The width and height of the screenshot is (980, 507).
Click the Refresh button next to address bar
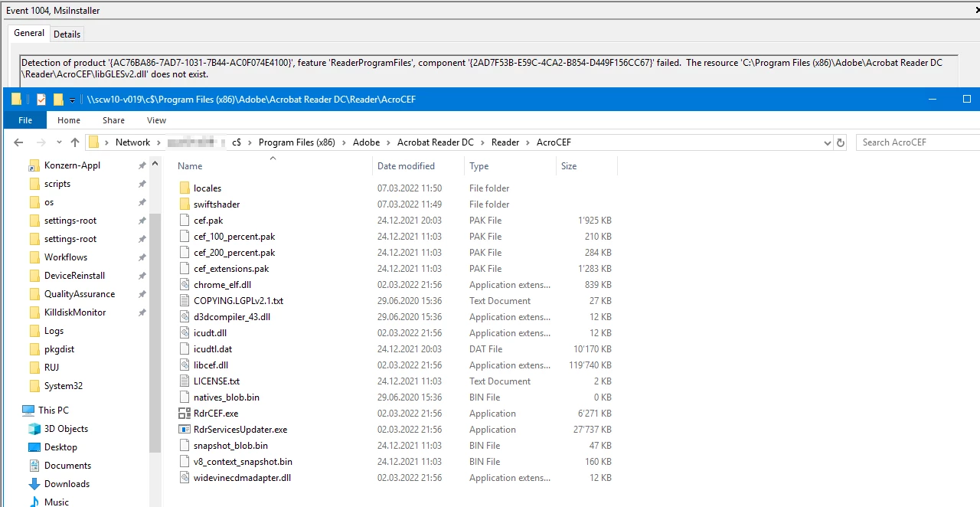pos(841,142)
